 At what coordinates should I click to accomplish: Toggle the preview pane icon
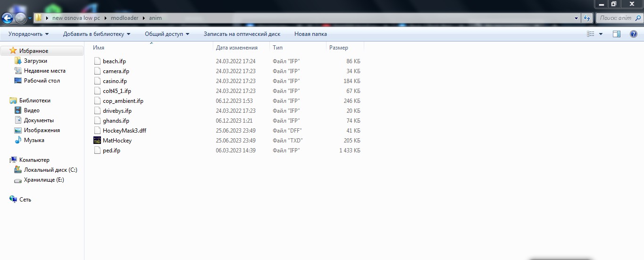pos(616,34)
